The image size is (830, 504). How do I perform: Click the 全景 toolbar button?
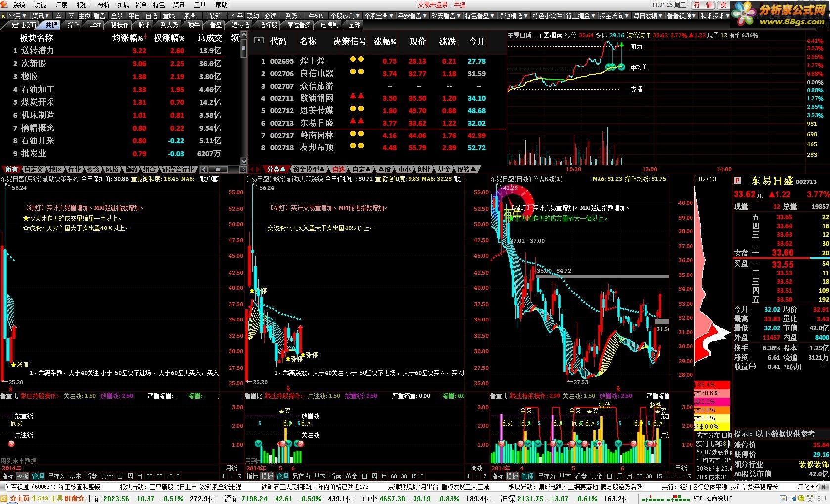tap(117, 16)
